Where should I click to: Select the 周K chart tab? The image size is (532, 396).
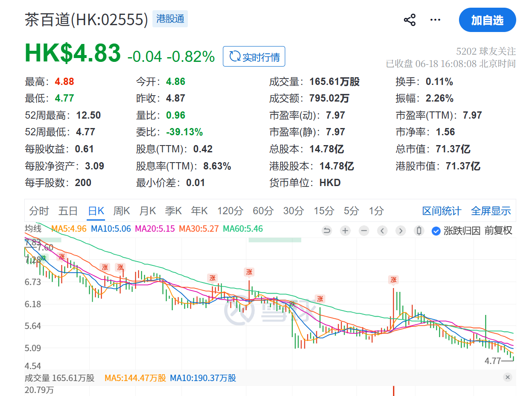click(122, 210)
